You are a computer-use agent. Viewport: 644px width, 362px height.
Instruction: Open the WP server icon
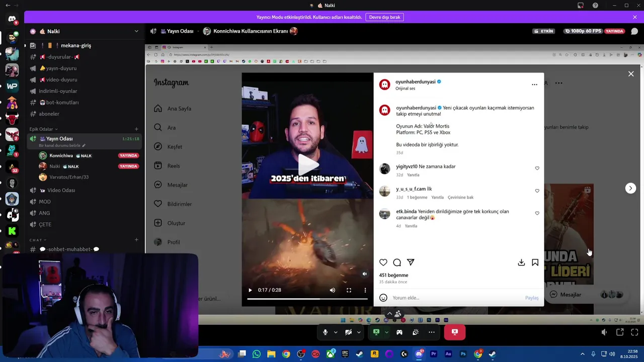pos(12,86)
